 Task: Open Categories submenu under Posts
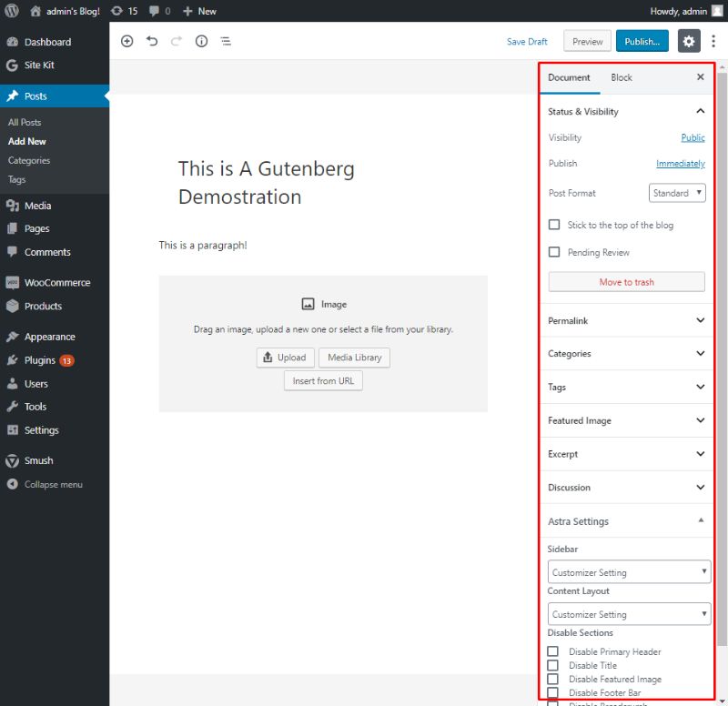(x=29, y=160)
